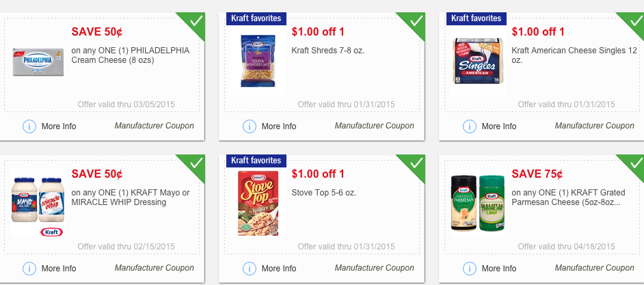The image size is (644, 285).
Task: Click the Stove Top box image
Action: pos(258,203)
